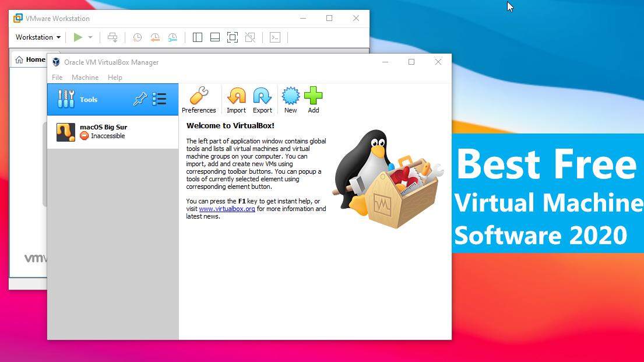Open the Machine menu in VirtualBox
This screenshot has height=362, width=644.
coord(85,77)
